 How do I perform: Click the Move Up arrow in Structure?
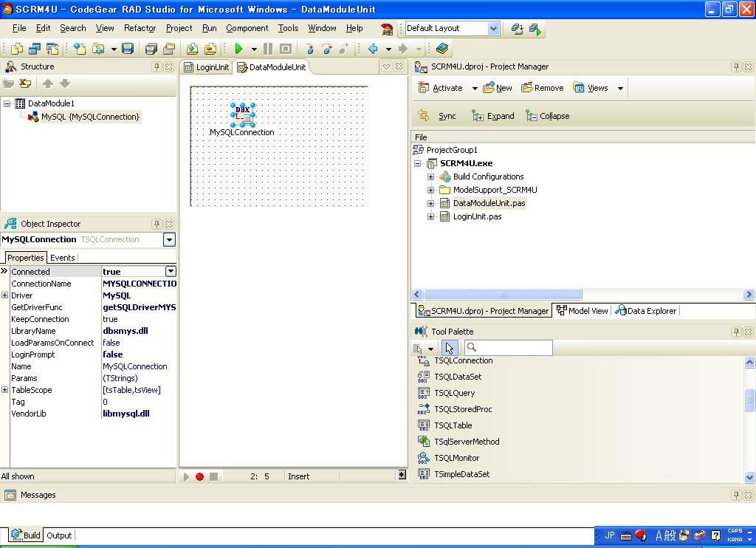pyautogui.click(x=48, y=83)
